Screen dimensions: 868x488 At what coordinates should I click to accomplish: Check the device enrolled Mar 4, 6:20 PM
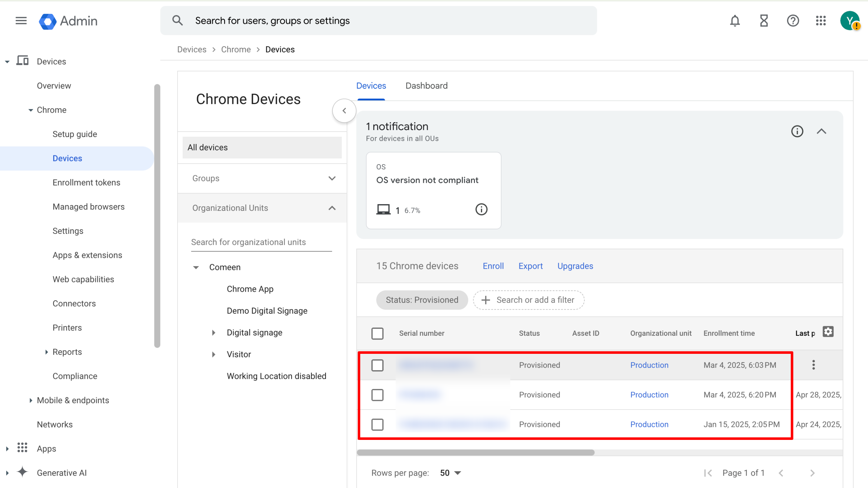pyautogui.click(x=377, y=395)
